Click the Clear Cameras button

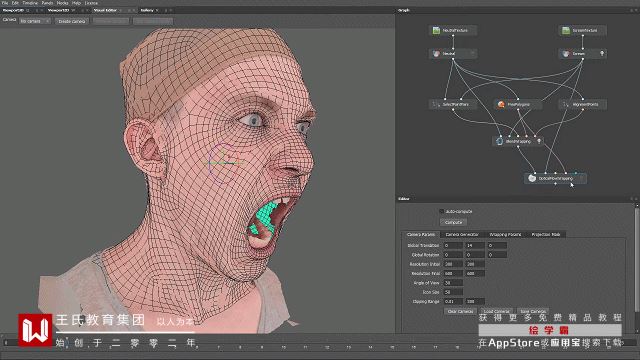pyautogui.click(x=460, y=311)
